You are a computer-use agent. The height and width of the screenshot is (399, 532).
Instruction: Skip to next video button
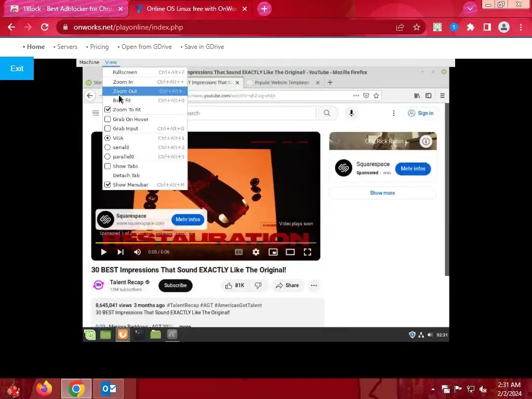point(121,252)
